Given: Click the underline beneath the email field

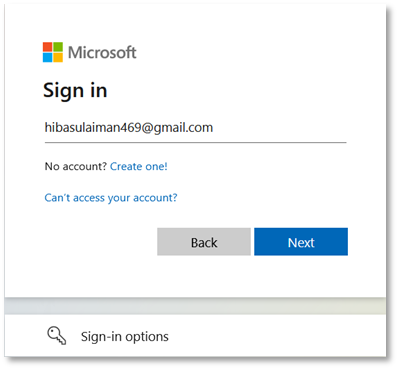Looking at the screenshot, I should (196, 142).
